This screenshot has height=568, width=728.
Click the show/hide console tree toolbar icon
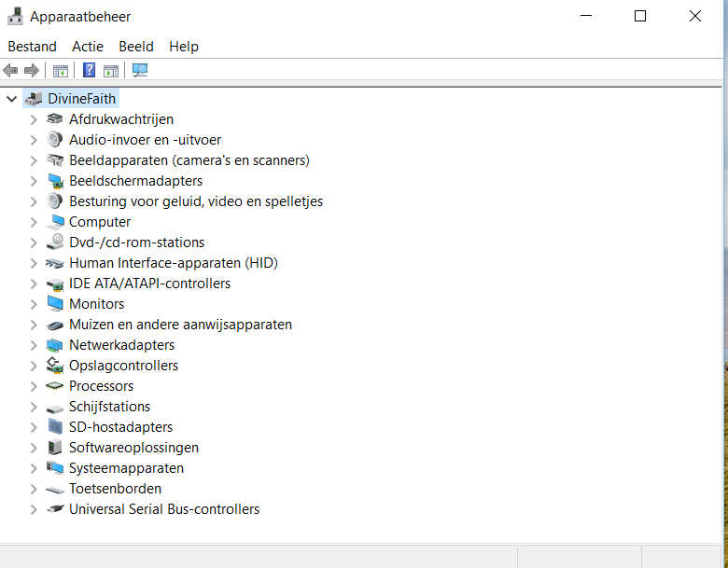tap(61, 71)
